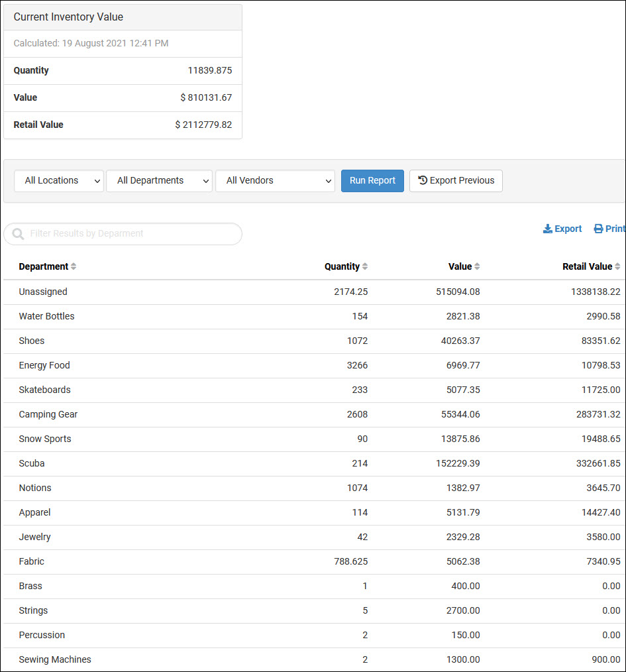Screen dimensions: 626x672
Task: Click the Export Previous button
Action: 456,180
